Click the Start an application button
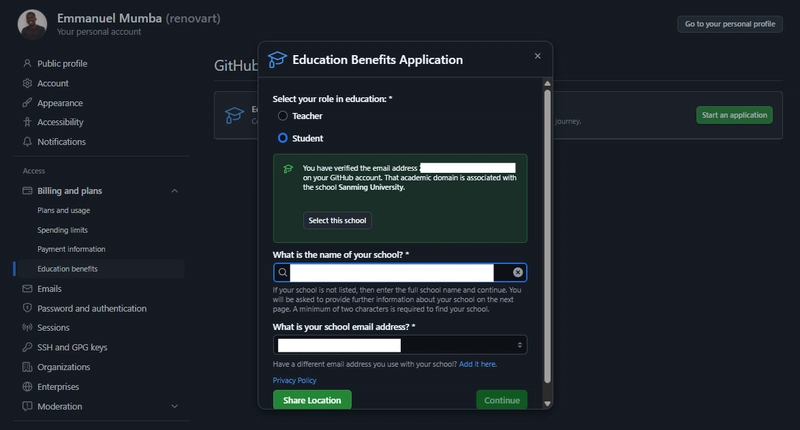 (x=734, y=115)
